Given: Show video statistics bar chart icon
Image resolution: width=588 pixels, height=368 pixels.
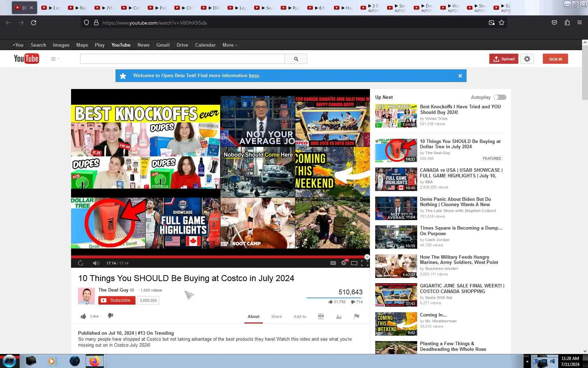Looking at the screenshot, I should coord(339,316).
